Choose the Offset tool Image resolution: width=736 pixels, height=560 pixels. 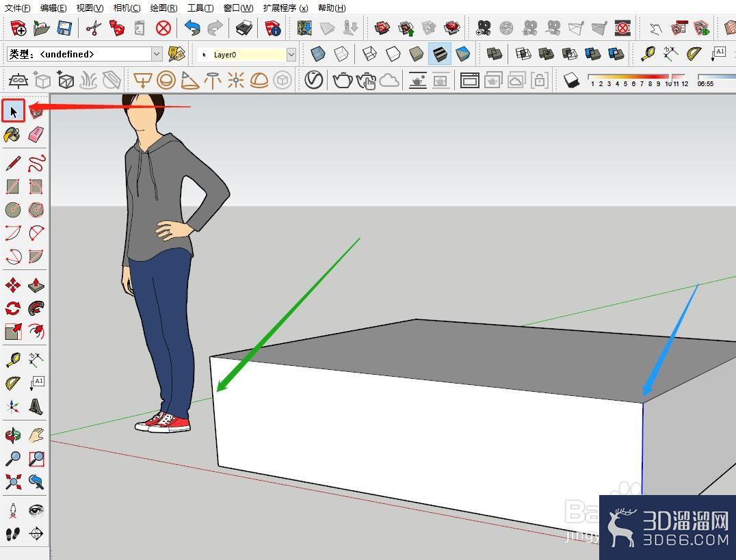(36, 332)
